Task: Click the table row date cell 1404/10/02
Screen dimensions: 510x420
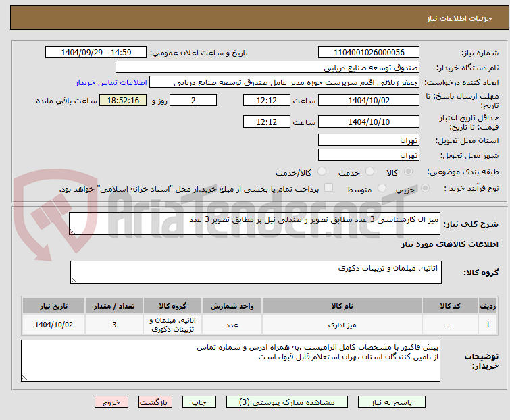Action: point(53,325)
